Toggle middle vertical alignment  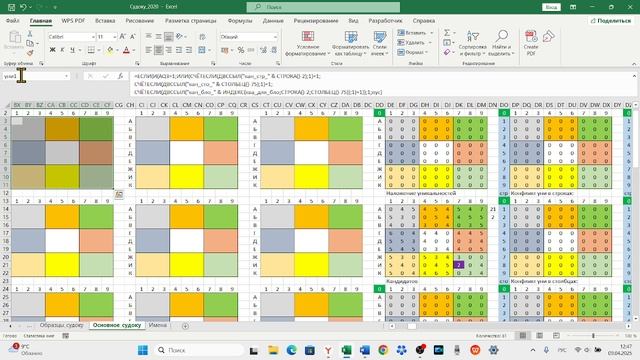point(158,37)
